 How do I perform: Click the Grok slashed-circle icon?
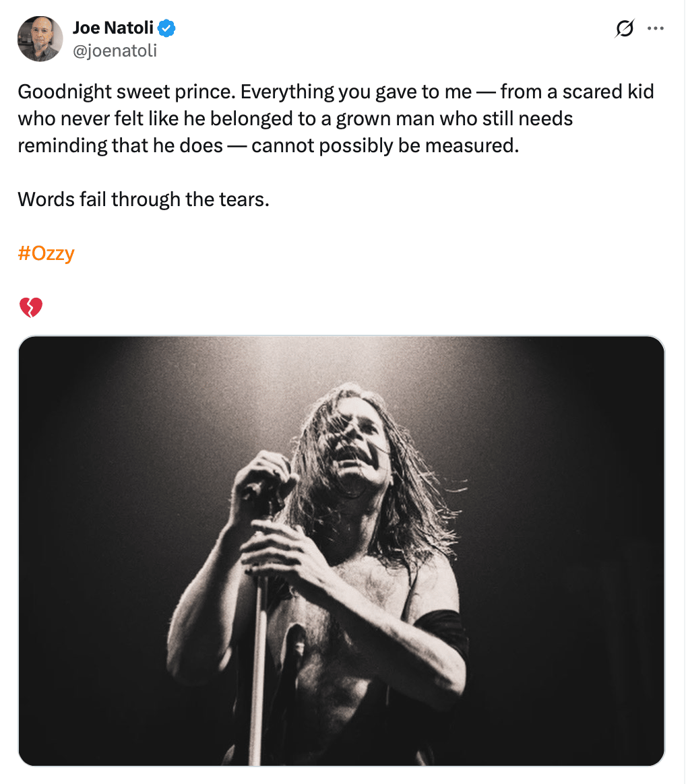tap(624, 29)
